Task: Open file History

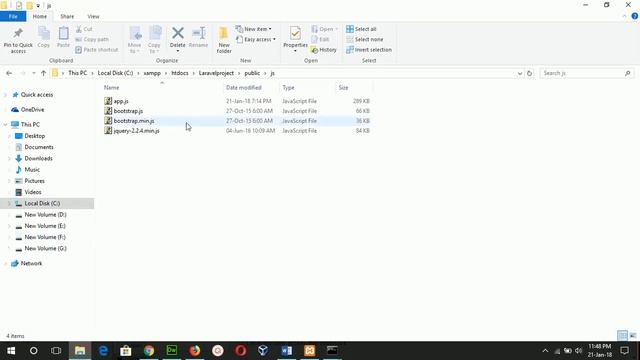Action: [x=324, y=49]
